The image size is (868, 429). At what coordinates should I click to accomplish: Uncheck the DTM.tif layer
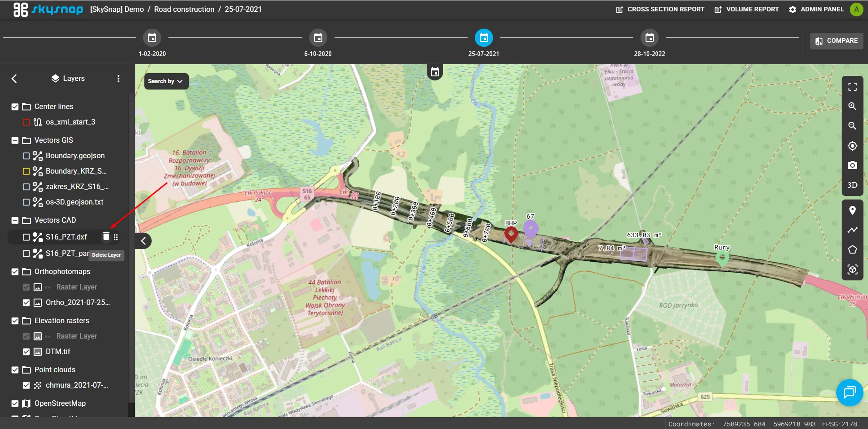click(26, 352)
